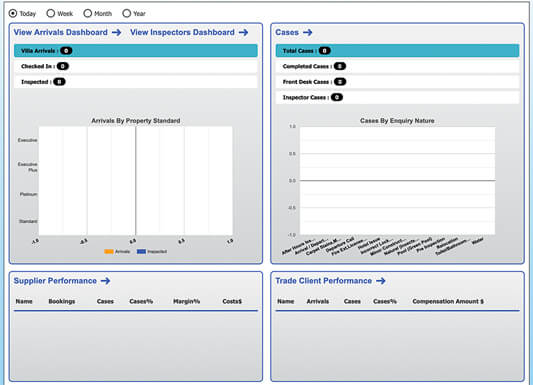Select the Week radio button
This screenshot has width=533, height=385.
pos(51,13)
